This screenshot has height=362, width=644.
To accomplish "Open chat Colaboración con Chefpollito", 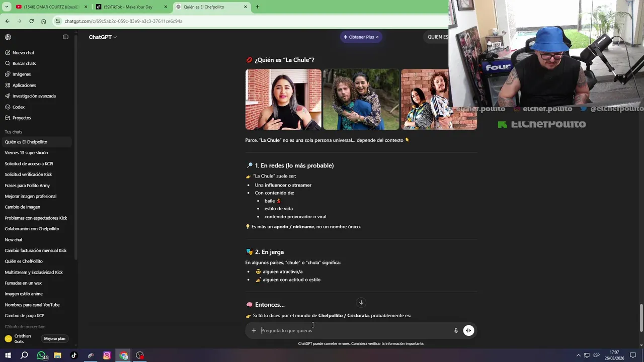I will [36, 229].
